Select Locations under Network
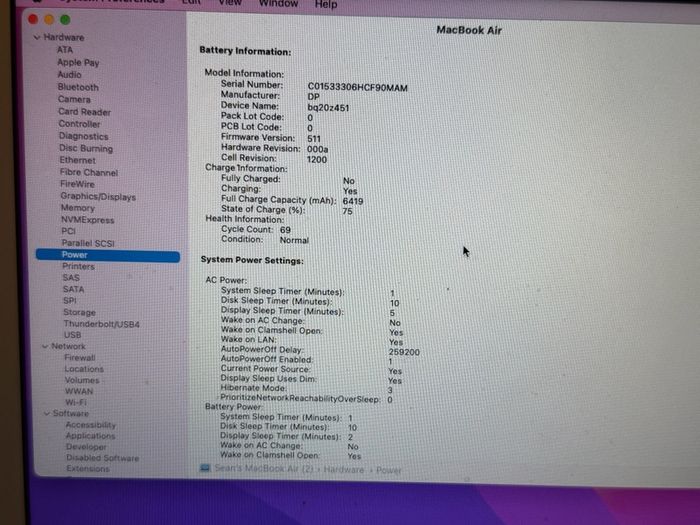700x525 pixels. [x=84, y=369]
